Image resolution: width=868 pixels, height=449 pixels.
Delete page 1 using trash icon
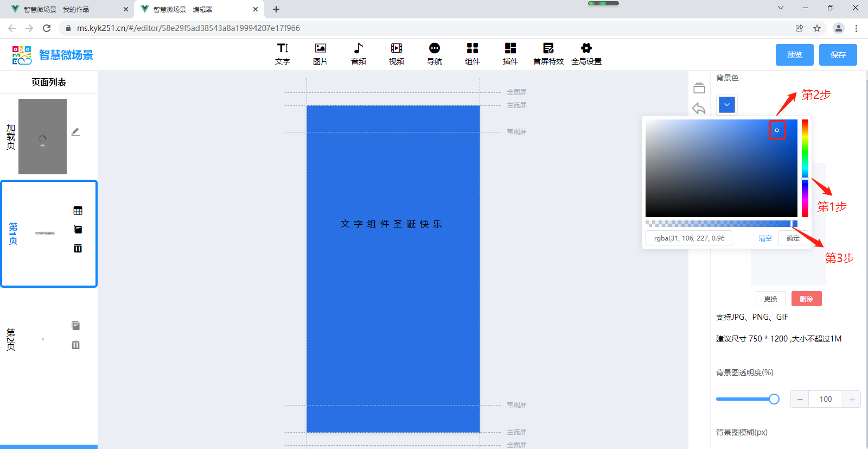coord(78,248)
